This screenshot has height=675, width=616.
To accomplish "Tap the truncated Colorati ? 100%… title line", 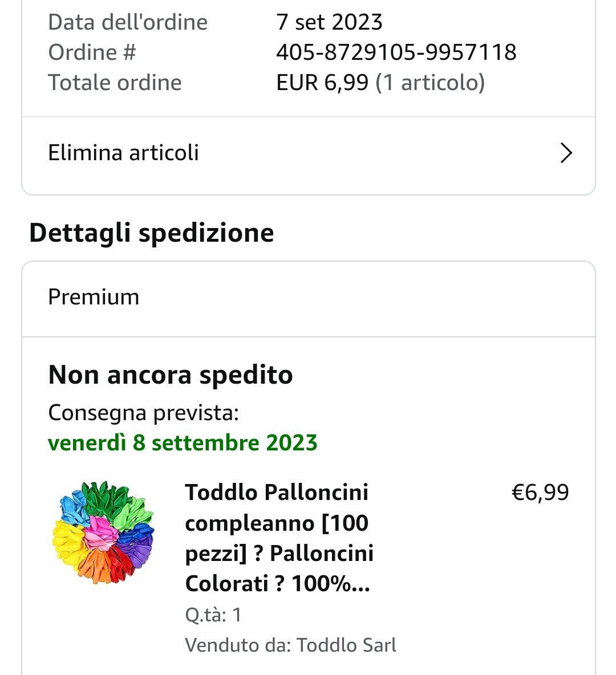I will click(x=277, y=584).
